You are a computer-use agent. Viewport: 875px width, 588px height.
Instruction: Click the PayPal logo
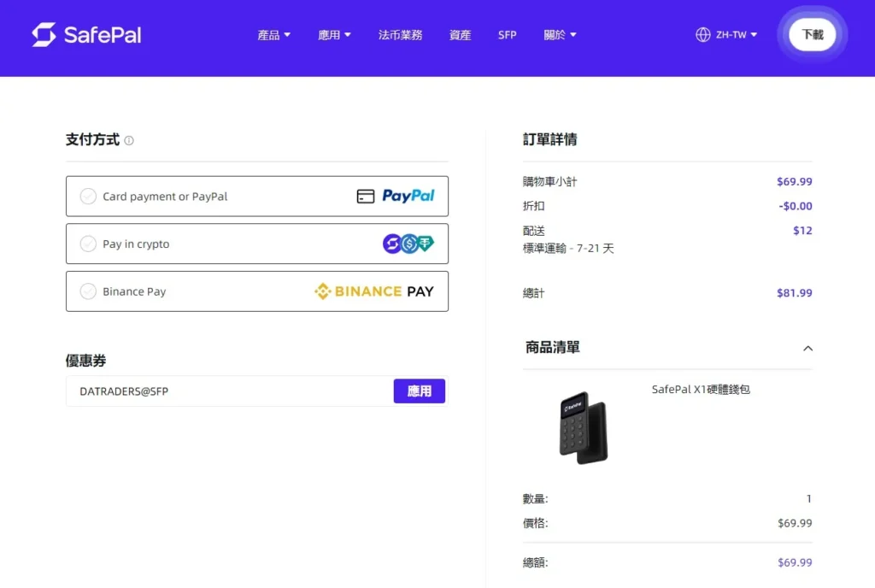tap(408, 196)
